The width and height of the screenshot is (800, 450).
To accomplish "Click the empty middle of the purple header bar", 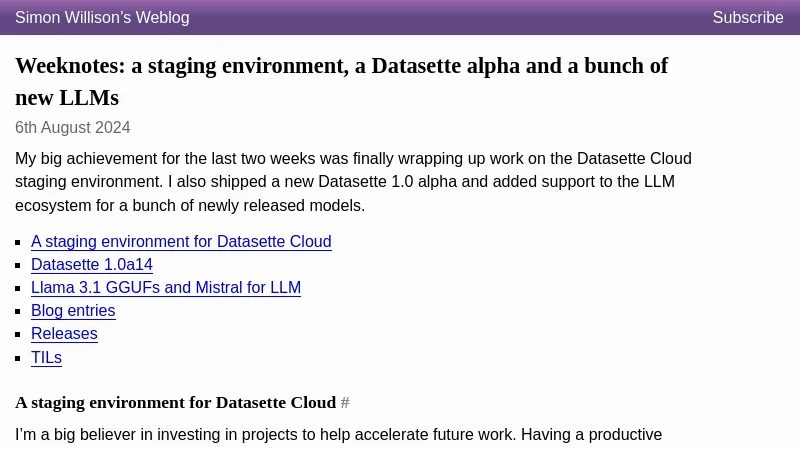I will pos(449,17).
